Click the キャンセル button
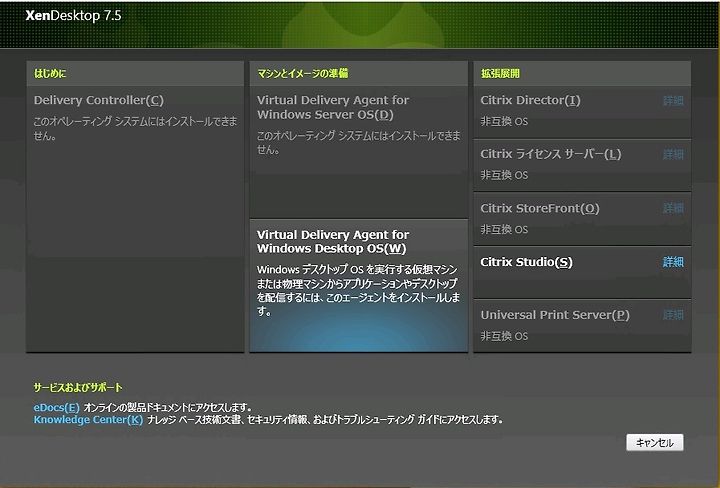The image size is (720, 488). point(655,443)
